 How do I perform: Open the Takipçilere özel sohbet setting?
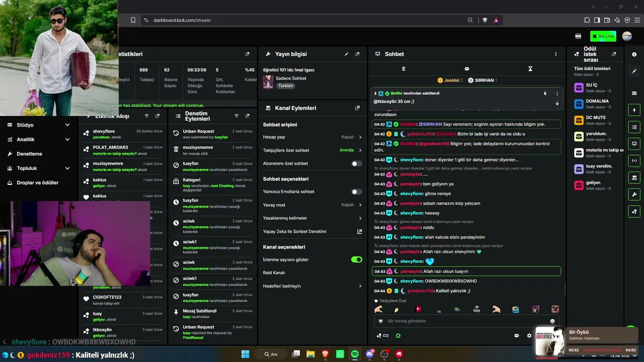[312, 150]
